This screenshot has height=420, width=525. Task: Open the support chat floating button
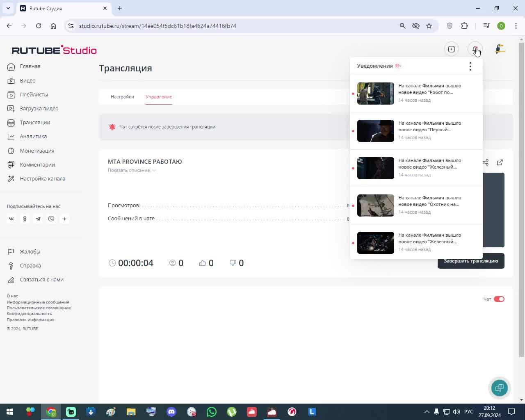[499, 388]
